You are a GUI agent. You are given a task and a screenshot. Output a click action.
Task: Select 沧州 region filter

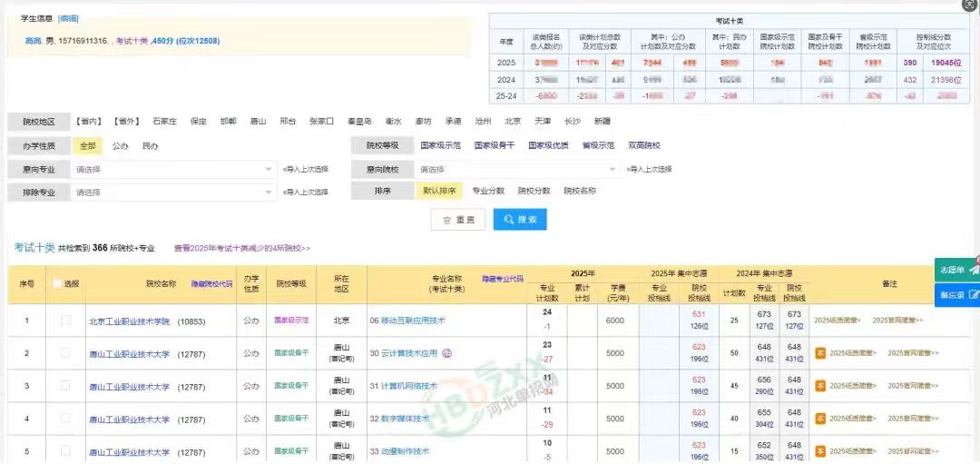pyautogui.click(x=483, y=122)
